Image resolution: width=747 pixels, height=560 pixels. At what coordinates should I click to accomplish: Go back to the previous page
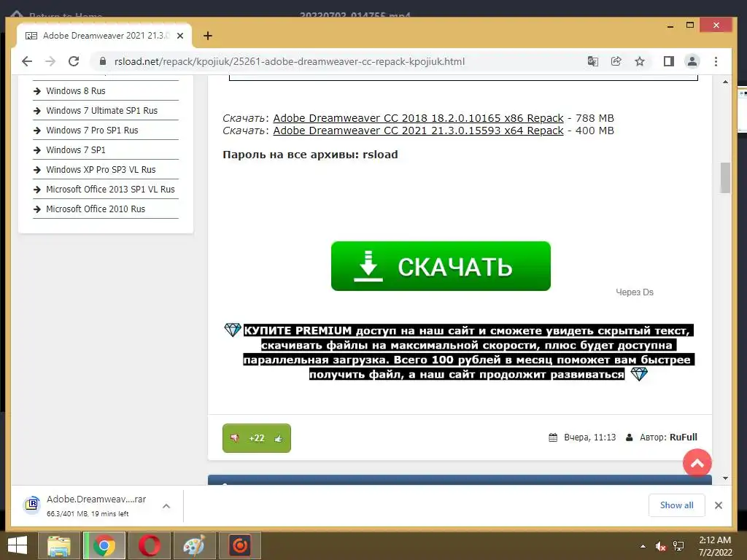[x=27, y=61]
